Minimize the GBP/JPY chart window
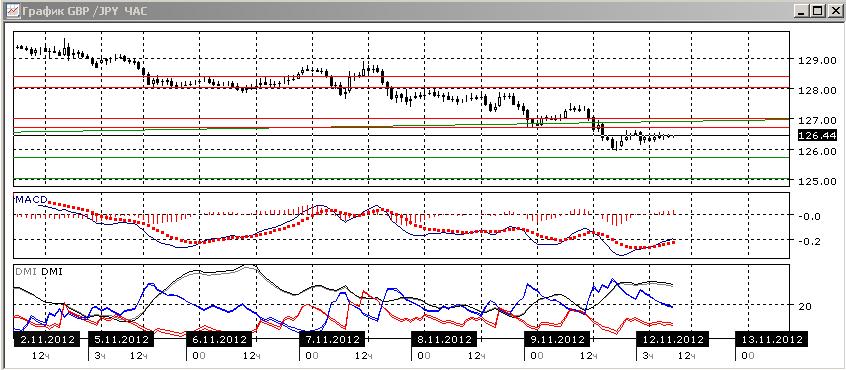This screenshot has width=846, height=370. point(803,10)
